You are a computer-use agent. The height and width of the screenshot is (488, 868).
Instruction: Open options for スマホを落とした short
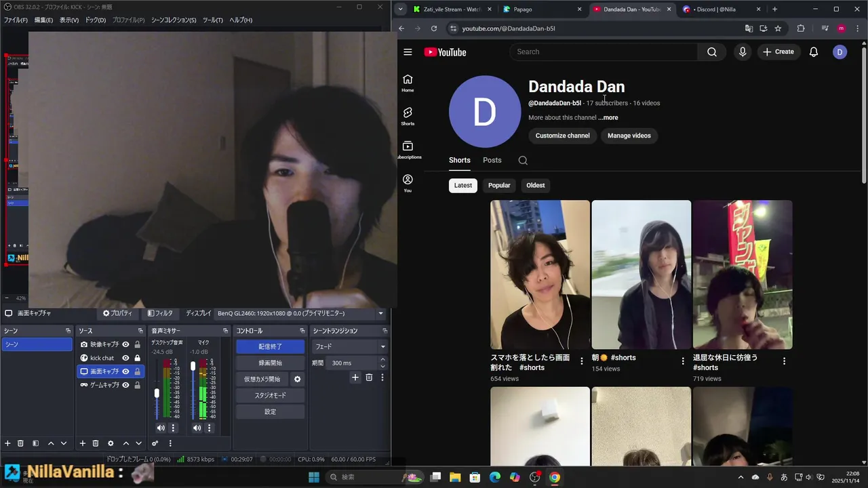click(581, 361)
